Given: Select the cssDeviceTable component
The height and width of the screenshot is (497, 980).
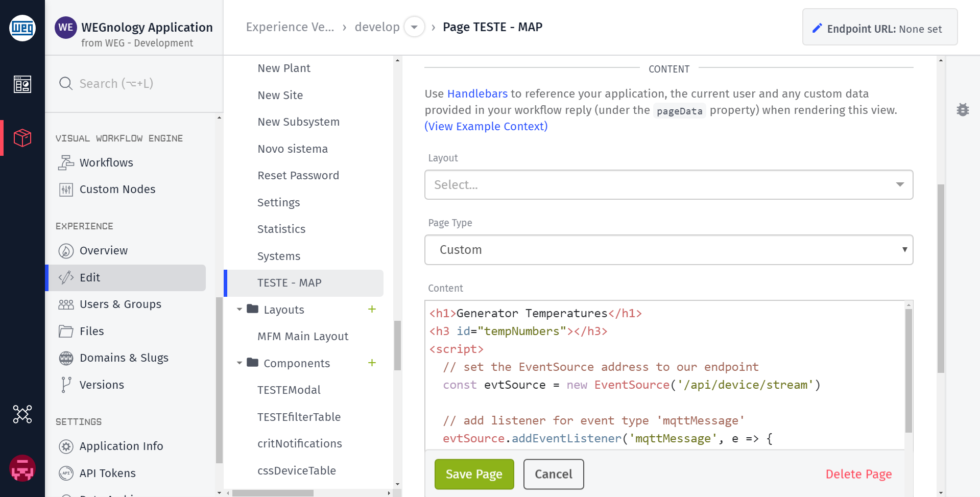Looking at the screenshot, I should pyautogui.click(x=297, y=470).
